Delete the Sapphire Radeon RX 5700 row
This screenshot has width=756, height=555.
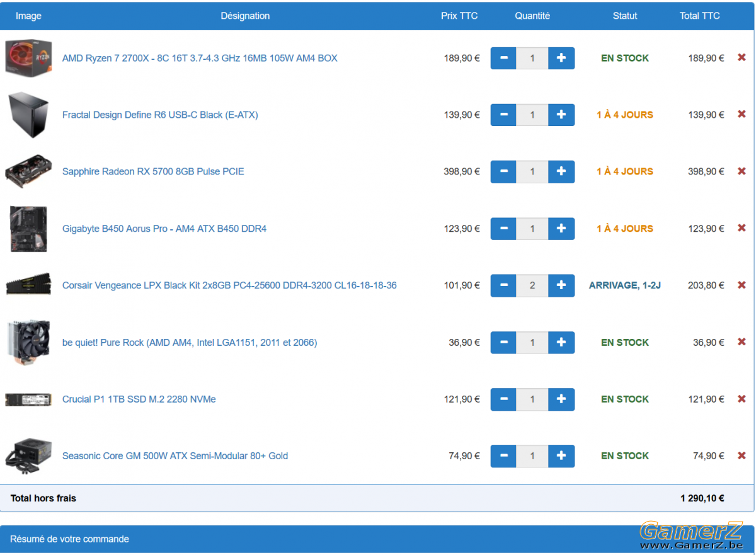[742, 171]
